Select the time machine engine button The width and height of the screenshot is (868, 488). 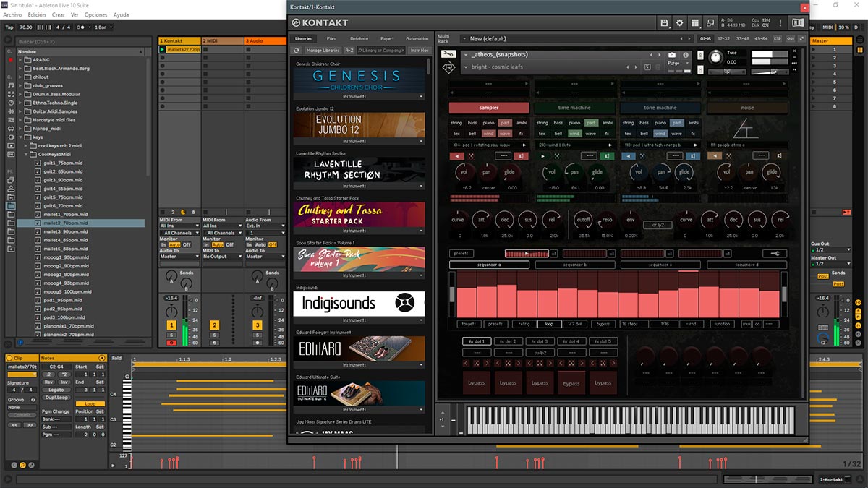point(574,108)
